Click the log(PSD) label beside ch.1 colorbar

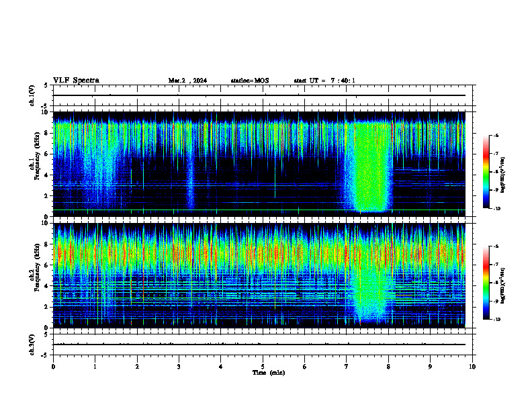click(x=503, y=175)
